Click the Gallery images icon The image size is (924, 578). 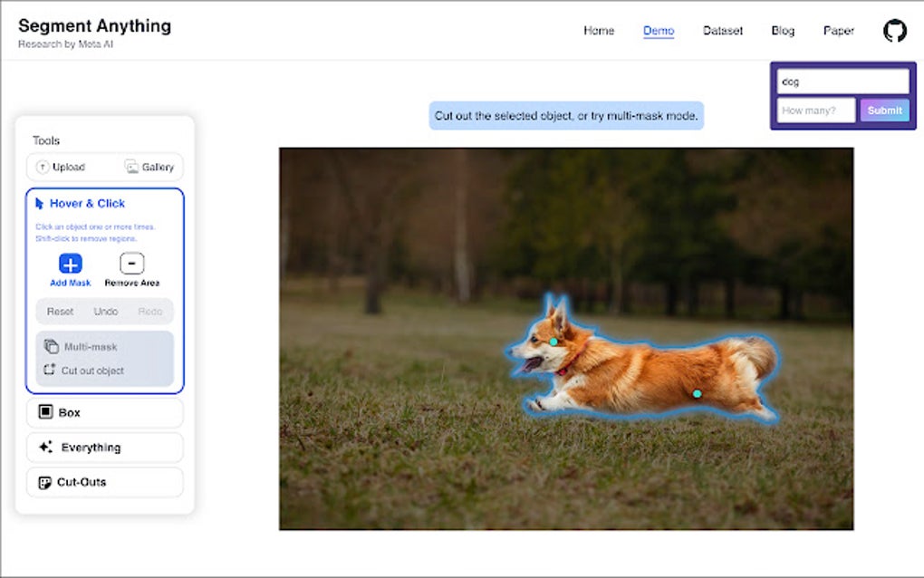[x=131, y=167]
